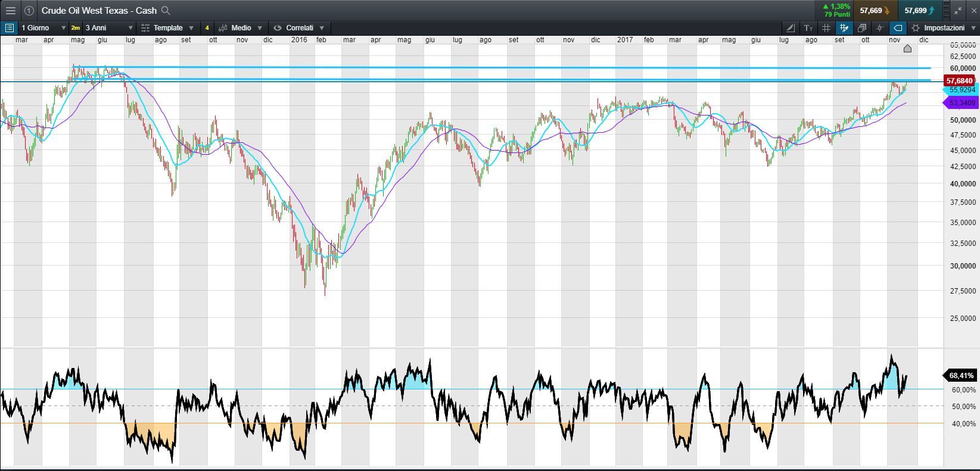Open the Correlati related products dropdown
The image size is (980, 471).
(299, 28)
